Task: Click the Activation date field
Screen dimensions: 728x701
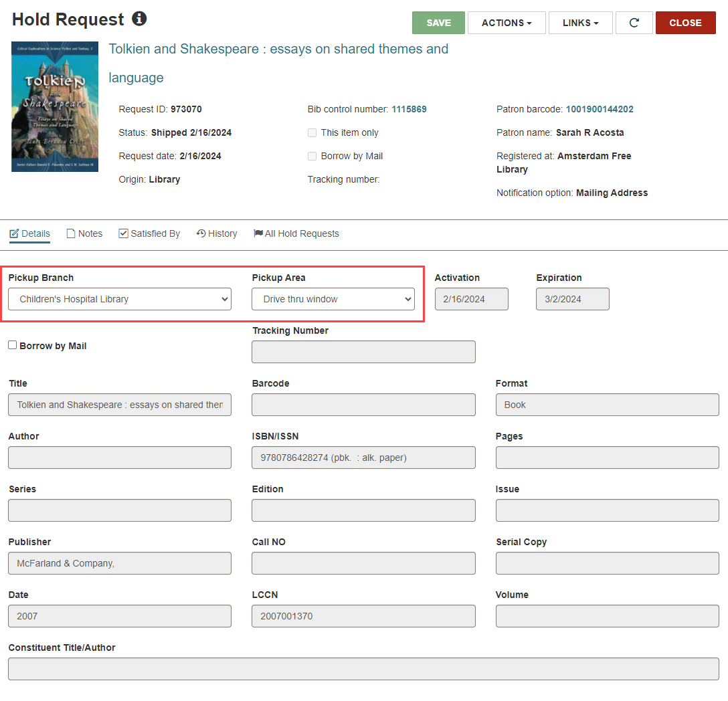Action: coord(471,299)
